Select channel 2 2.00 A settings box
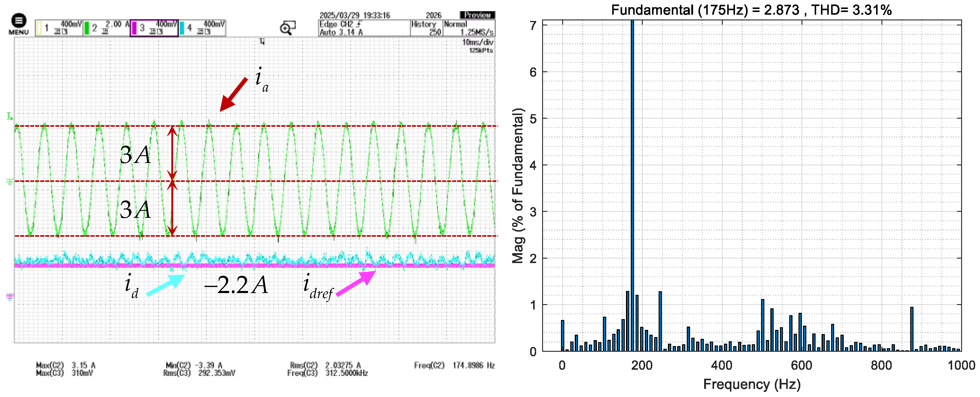This screenshot has width=980, height=397. pos(107,28)
